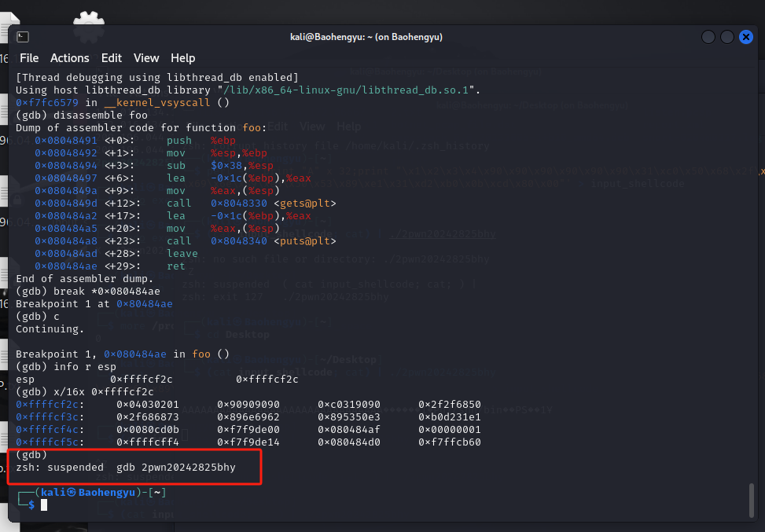The image size is (765, 532).
Task: Open the View menu of the front terminal
Action: pyautogui.click(x=146, y=58)
